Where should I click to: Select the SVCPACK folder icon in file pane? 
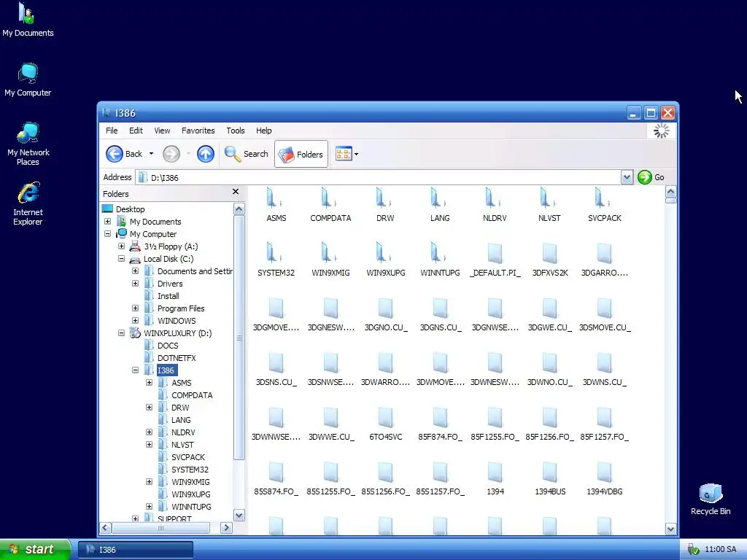pos(604,198)
